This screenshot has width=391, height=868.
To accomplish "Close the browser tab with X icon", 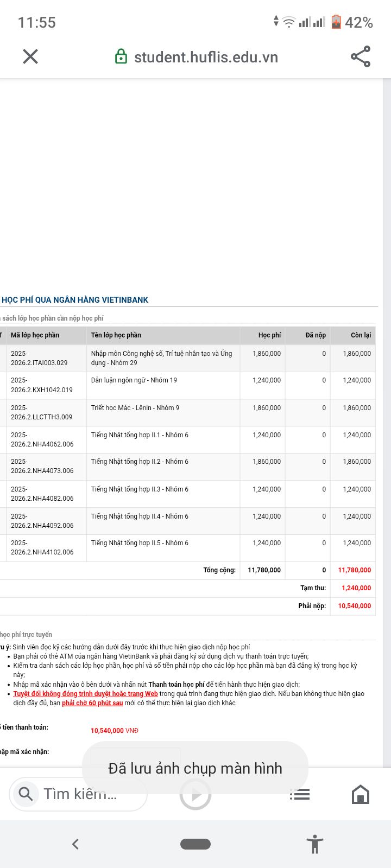I will (x=30, y=56).
